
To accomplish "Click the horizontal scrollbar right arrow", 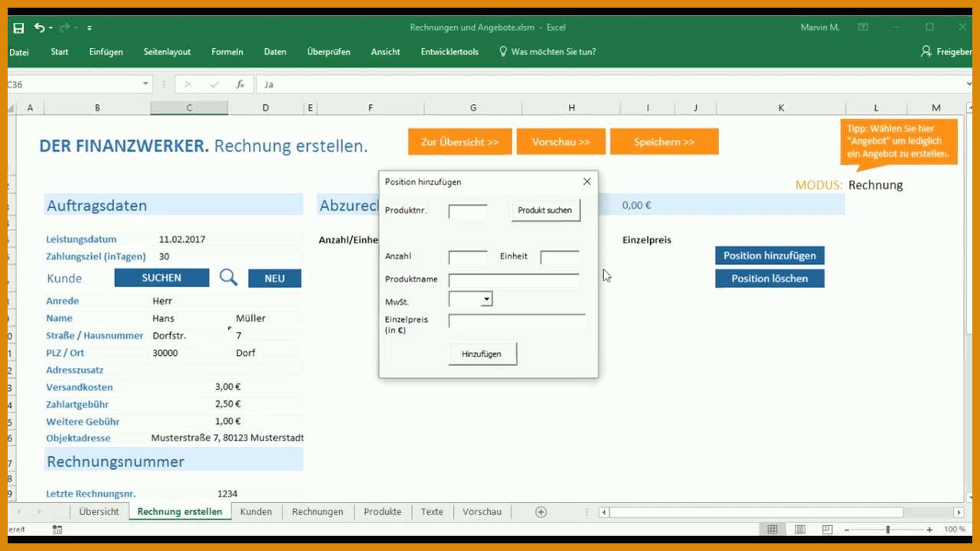I will coord(959,512).
